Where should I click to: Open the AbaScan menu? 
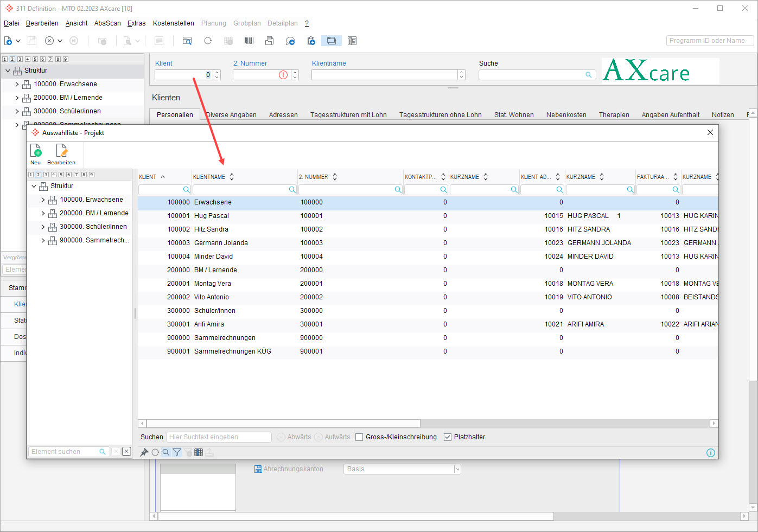pos(107,23)
